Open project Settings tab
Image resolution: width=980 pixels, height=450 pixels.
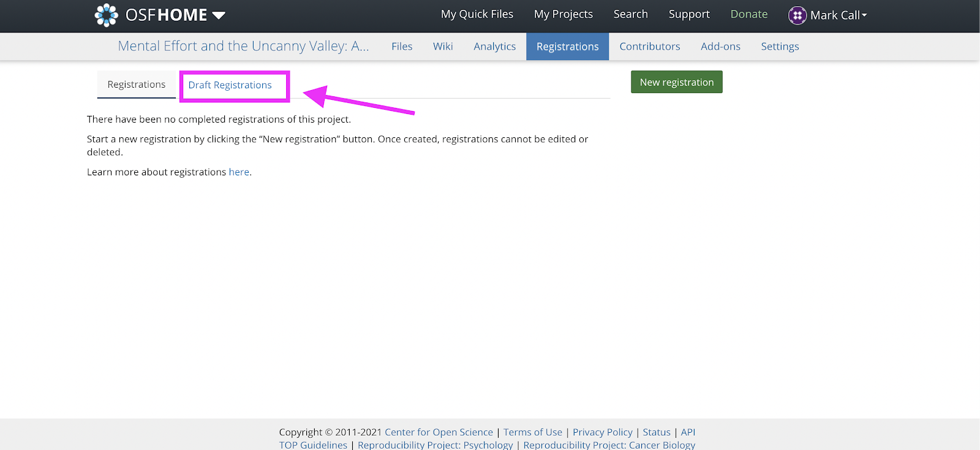pyautogui.click(x=780, y=47)
